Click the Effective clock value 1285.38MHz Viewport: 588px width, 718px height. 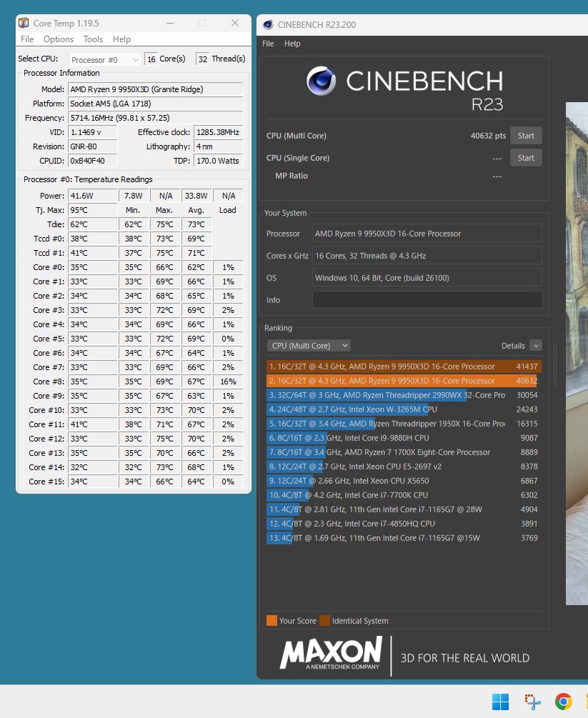pyautogui.click(x=219, y=132)
